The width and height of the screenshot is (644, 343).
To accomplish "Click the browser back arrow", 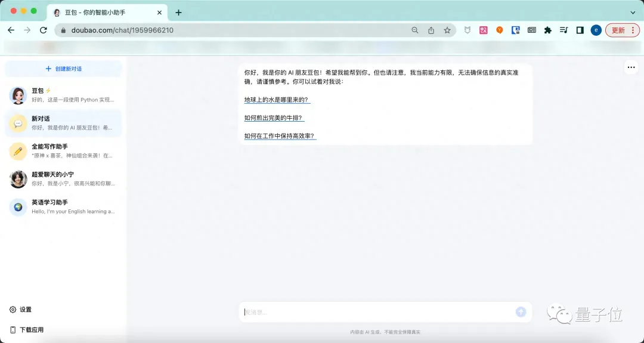I will 11,30.
